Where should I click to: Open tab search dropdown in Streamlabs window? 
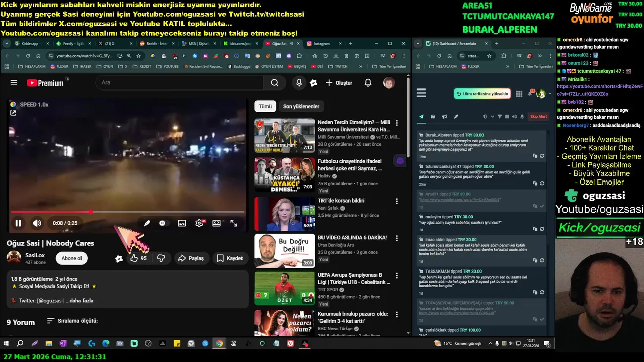click(x=418, y=44)
